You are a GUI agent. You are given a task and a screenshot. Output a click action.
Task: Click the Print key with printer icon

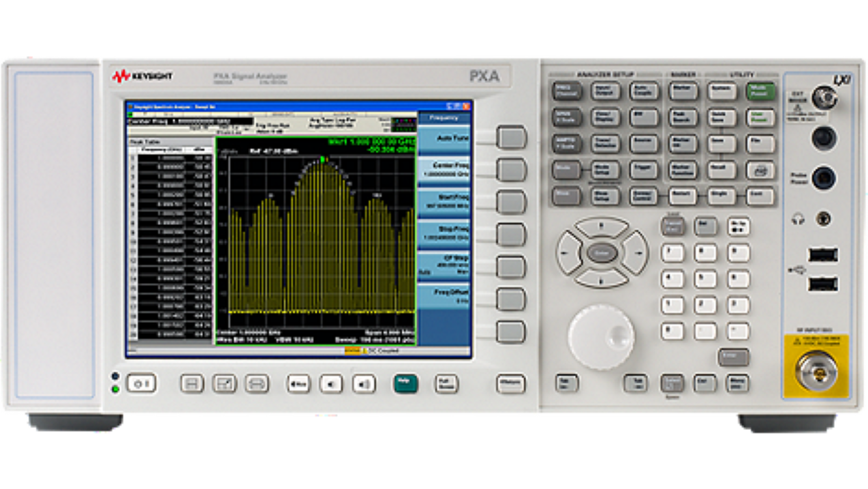click(x=761, y=170)
